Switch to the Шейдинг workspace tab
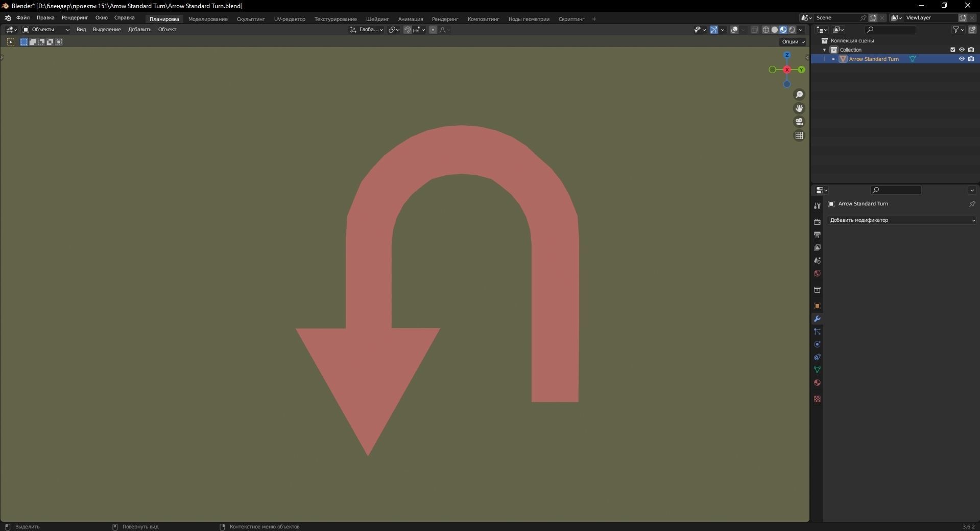Screen dimensions: 980x531 [377, 19]
